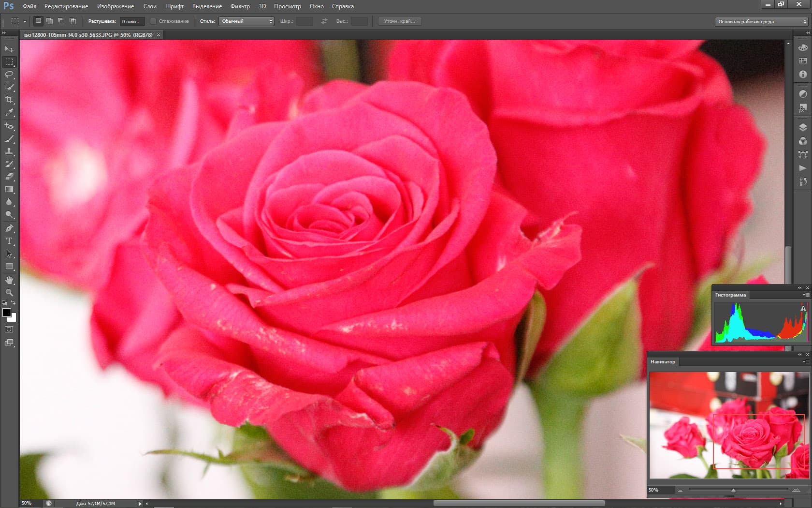
Task: Select the Brush tool
Action: pyautogui.click(x=9, y=139)
